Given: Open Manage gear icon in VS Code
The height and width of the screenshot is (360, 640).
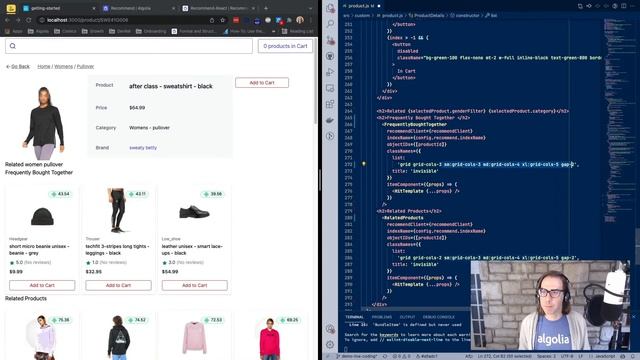Looking at the screenshot, I should click(331, 344).
